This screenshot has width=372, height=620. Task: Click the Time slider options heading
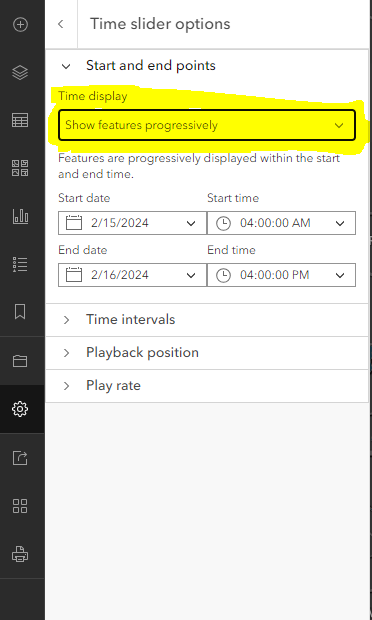[x=160, y=24]
